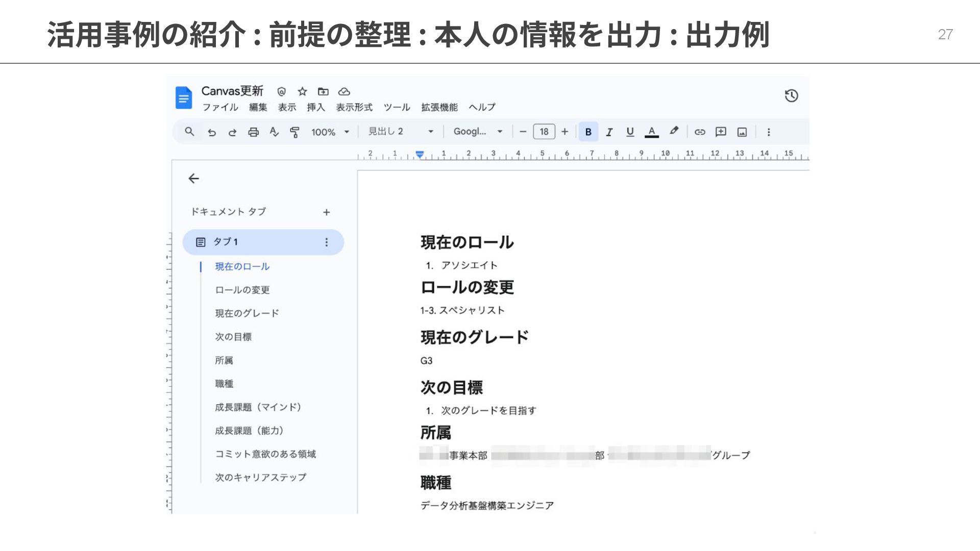This screenshot has width=980, height=551.
Task: Open the ファイル menu
Action: coord(220,107)
